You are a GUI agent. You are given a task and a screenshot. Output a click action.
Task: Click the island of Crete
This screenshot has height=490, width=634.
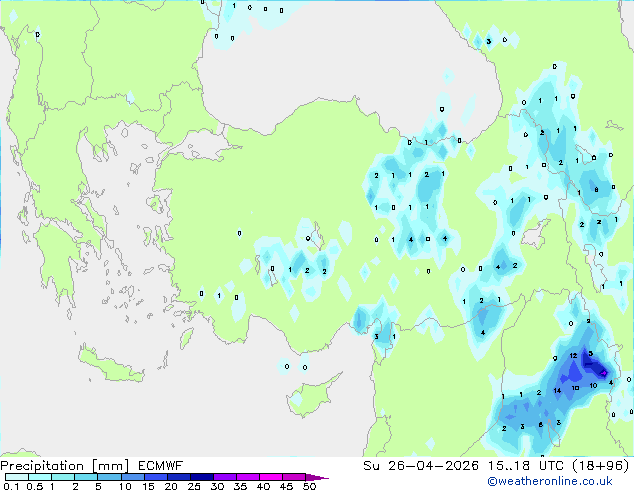point(112,366)
